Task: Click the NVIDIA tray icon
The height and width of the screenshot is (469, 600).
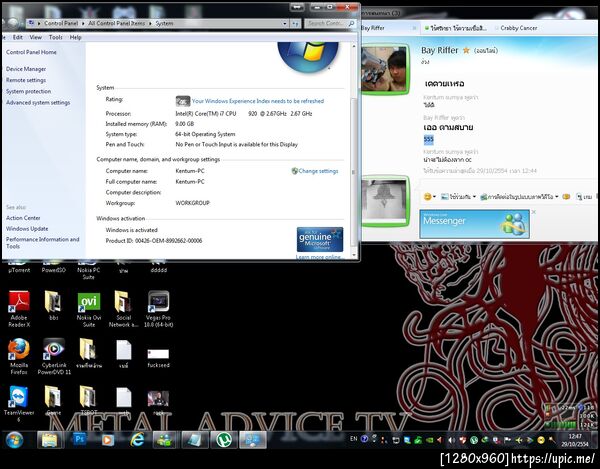Action: coord(429,440)
